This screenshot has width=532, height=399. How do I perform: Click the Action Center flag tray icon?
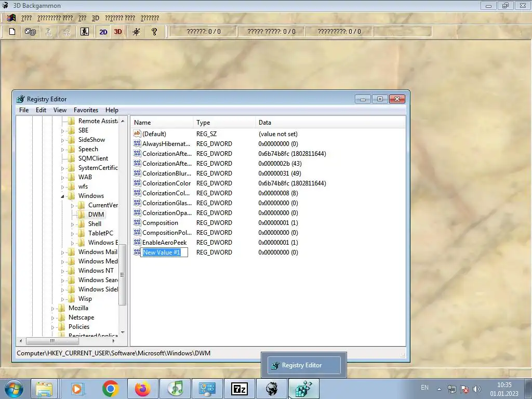tap(464, 389)
